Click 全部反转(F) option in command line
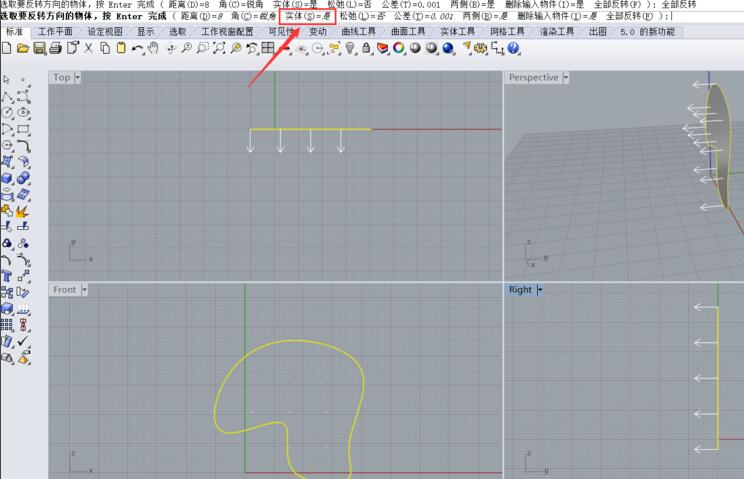744x479 pixels. click(635, 17)
